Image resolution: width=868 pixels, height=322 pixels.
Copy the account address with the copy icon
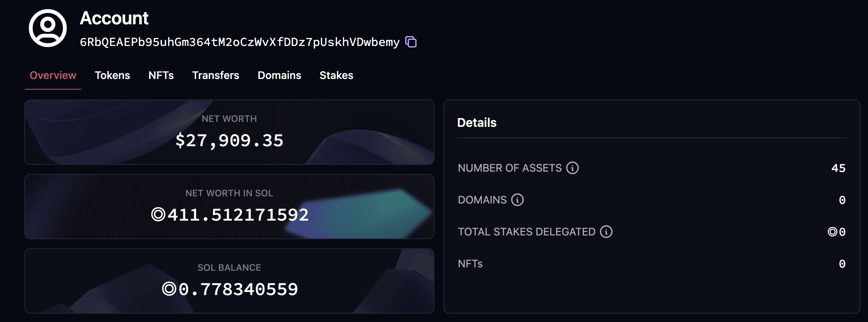[x=411, y=42]
